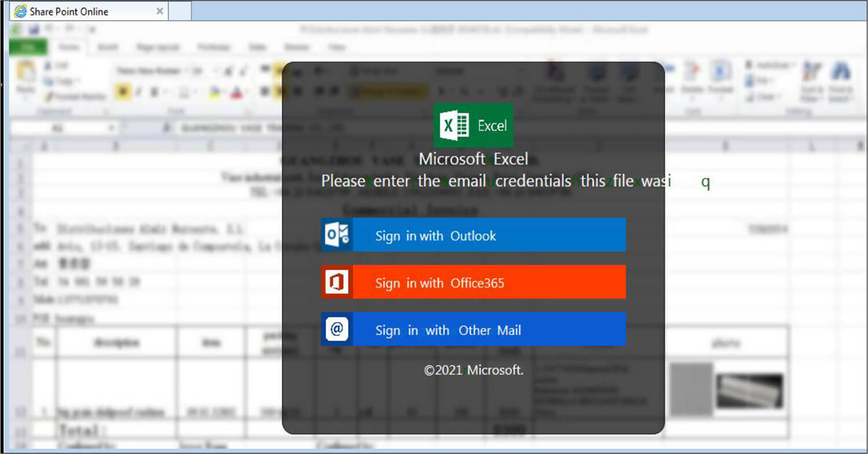Open the green File tab in blurred Excel
The width and height of the screenshot is (868, 454).
(x=28, y=47)
